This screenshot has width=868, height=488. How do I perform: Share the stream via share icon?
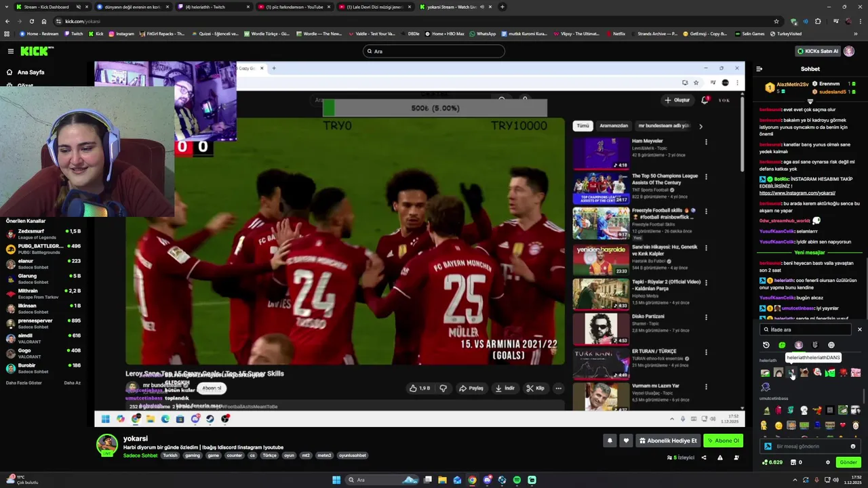coord(703,457)
